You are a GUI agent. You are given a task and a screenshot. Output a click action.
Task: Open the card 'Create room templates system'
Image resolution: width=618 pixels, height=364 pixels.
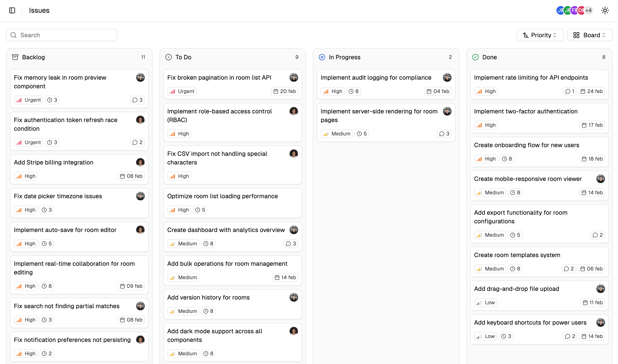tap(517, 255)
